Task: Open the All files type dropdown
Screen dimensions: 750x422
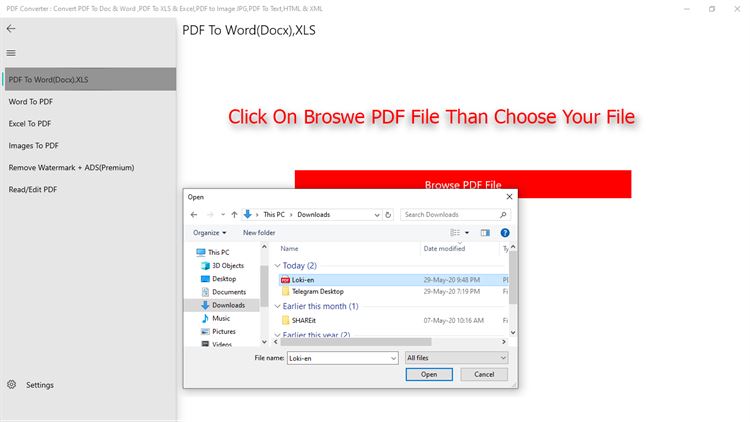Action: pyautogui.click(x=456, y=357)
